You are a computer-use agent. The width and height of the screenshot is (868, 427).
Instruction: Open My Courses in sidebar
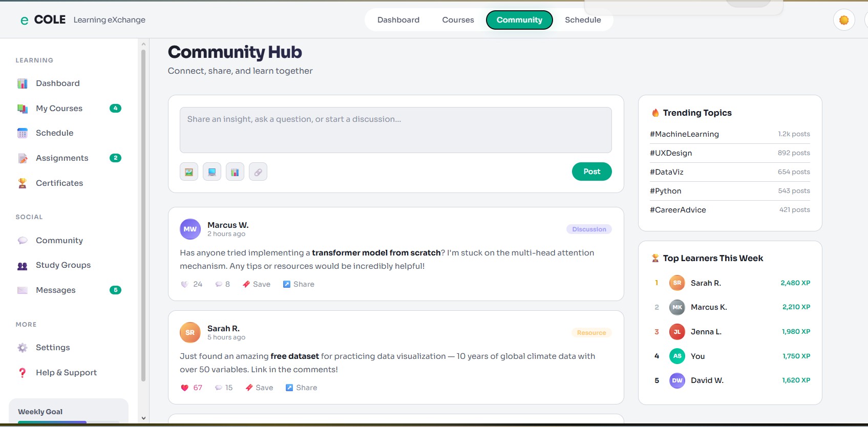[69, 109]
